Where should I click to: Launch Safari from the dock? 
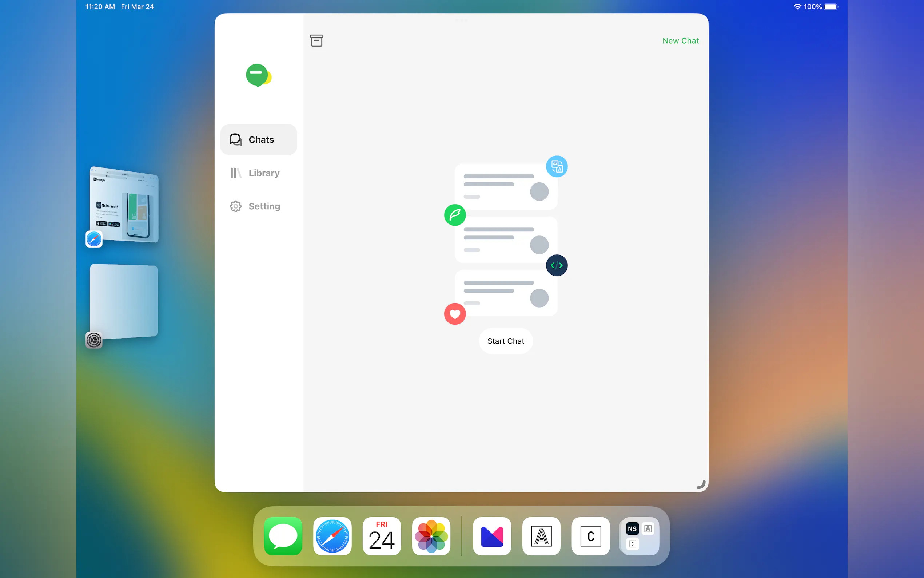332,536
